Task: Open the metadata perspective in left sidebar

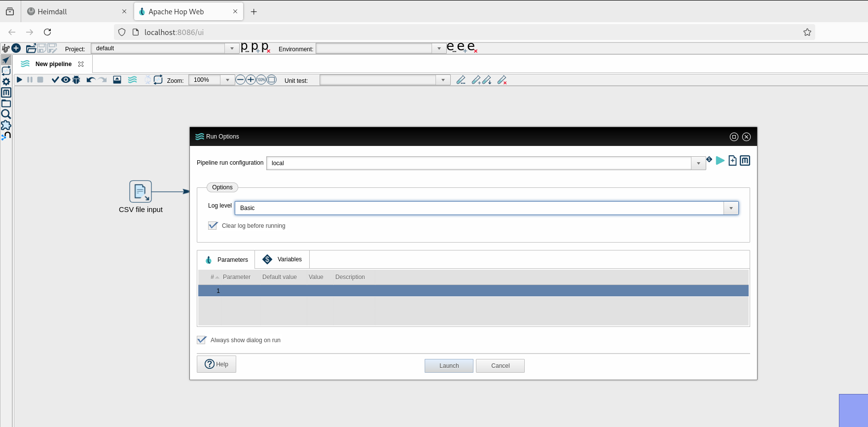Action: (6, 93)
